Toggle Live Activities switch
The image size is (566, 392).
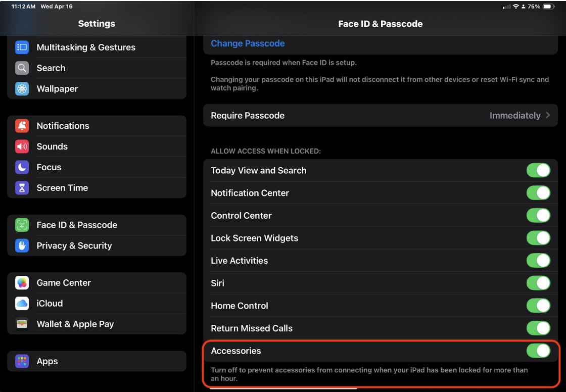coord(538,261)
